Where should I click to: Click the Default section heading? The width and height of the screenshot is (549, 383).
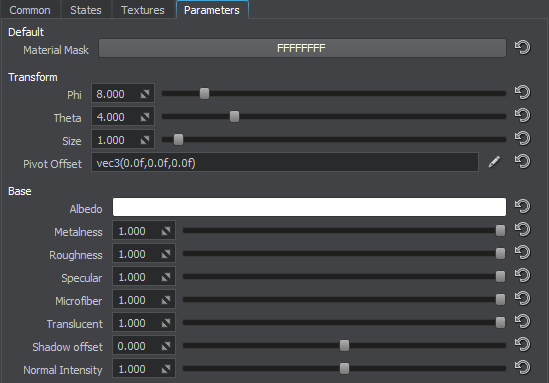(26, 32)
